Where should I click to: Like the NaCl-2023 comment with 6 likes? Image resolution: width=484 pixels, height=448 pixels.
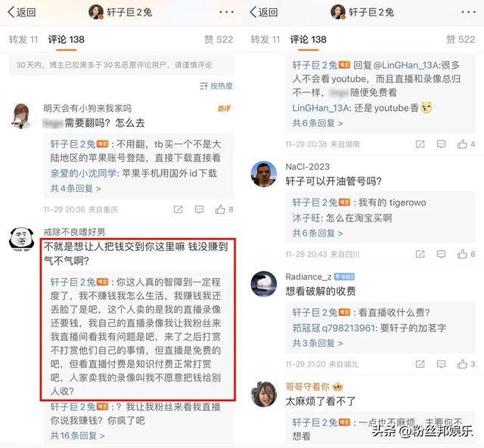click(462, 254)
